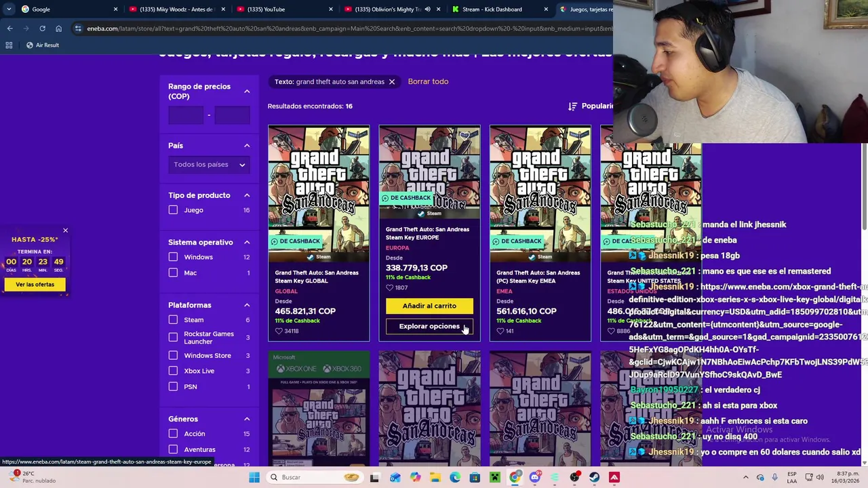This screenshot has width=868, height=488.
Task: Check the Rockstar Games Launcher checkbox
Action: point(173,338)
